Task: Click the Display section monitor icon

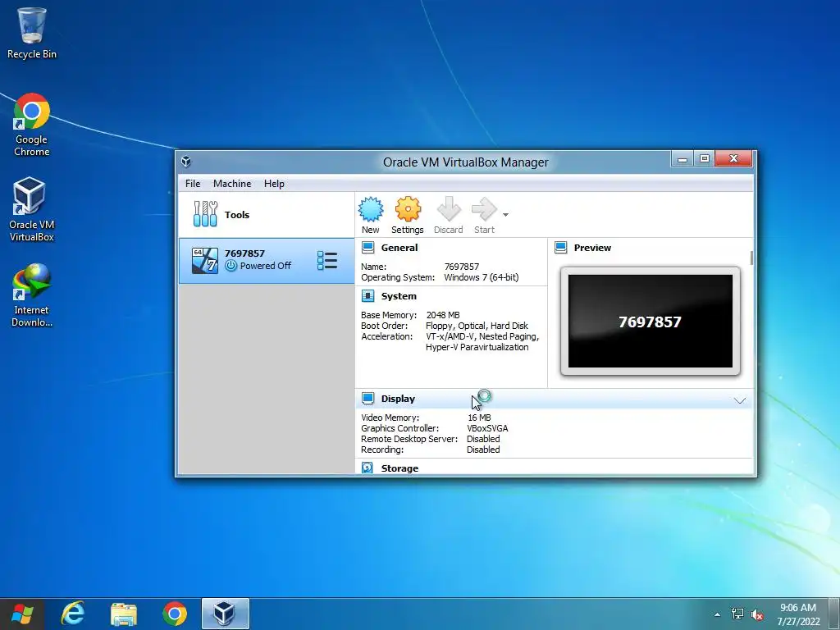Action: click(x=367, y=398)
